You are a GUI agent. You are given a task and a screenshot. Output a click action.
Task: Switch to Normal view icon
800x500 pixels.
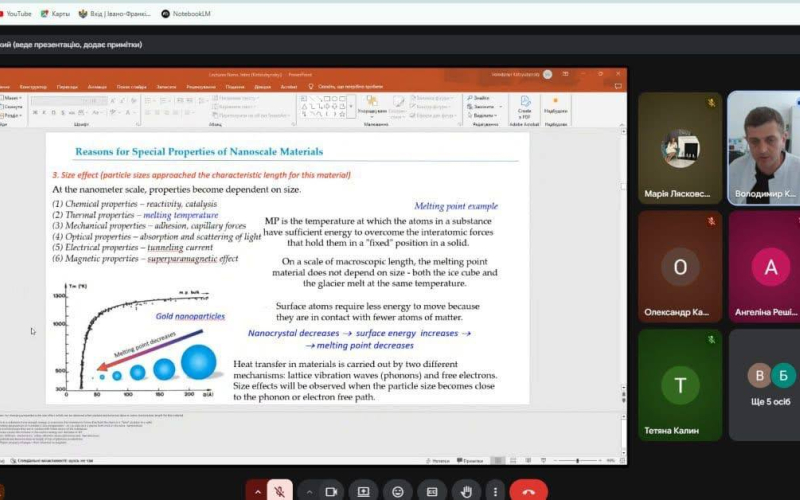pos(498,461)
